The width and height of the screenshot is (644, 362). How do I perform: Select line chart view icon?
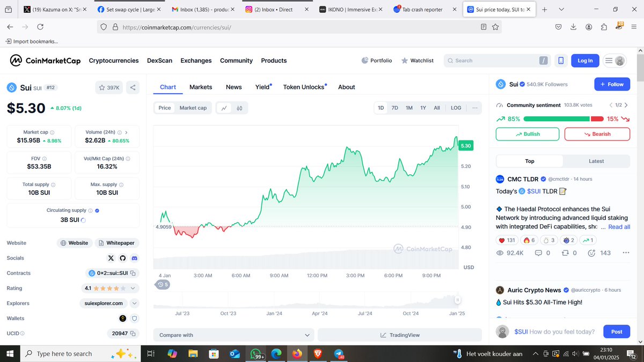[x=224, y=108]
